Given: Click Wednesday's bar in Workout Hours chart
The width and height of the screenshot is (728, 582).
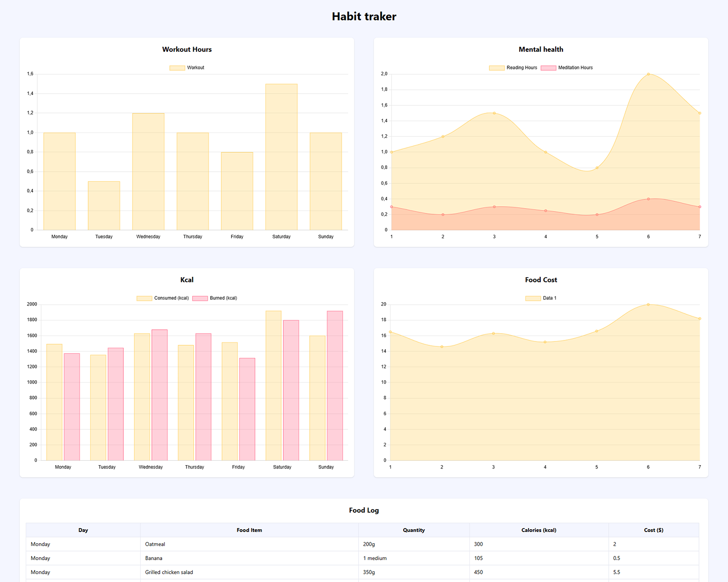Looking at the screenshot, I should [x=149, y=171].
